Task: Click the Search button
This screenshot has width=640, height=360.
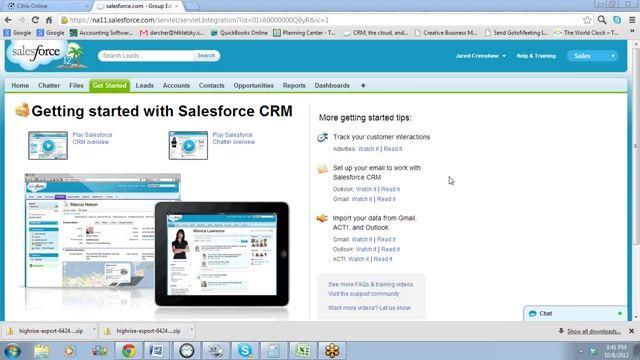Action: tap(206, 56)
